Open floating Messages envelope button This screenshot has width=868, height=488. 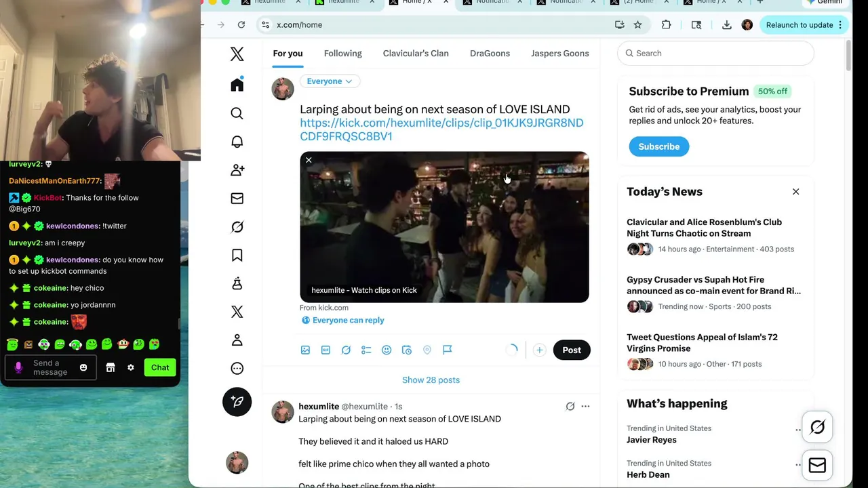(817, 465)
